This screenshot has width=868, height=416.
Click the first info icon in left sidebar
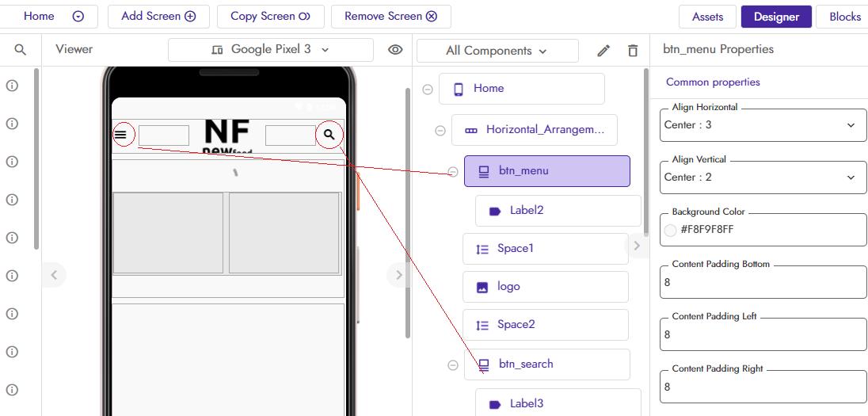pos(12,86)
